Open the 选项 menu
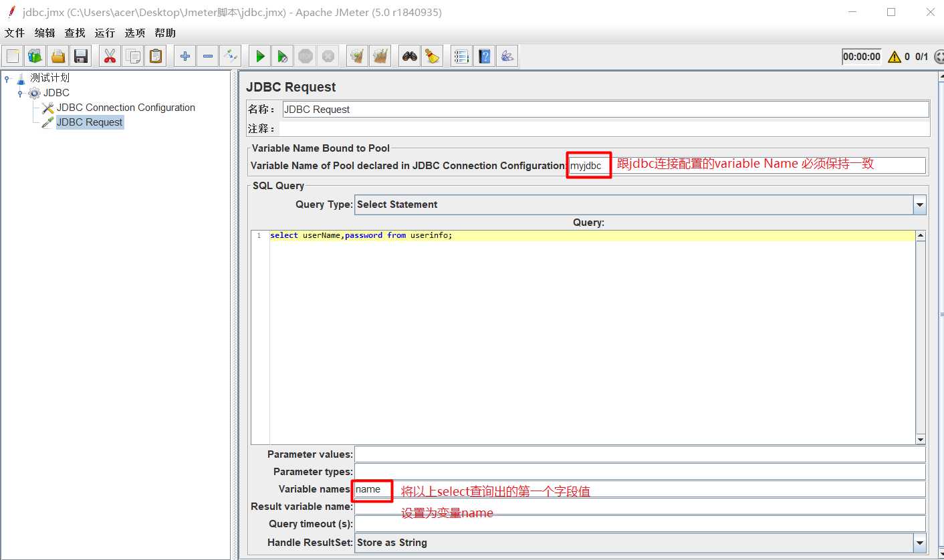The height and width of the screenshot is (560, 944). pos(135,33)
